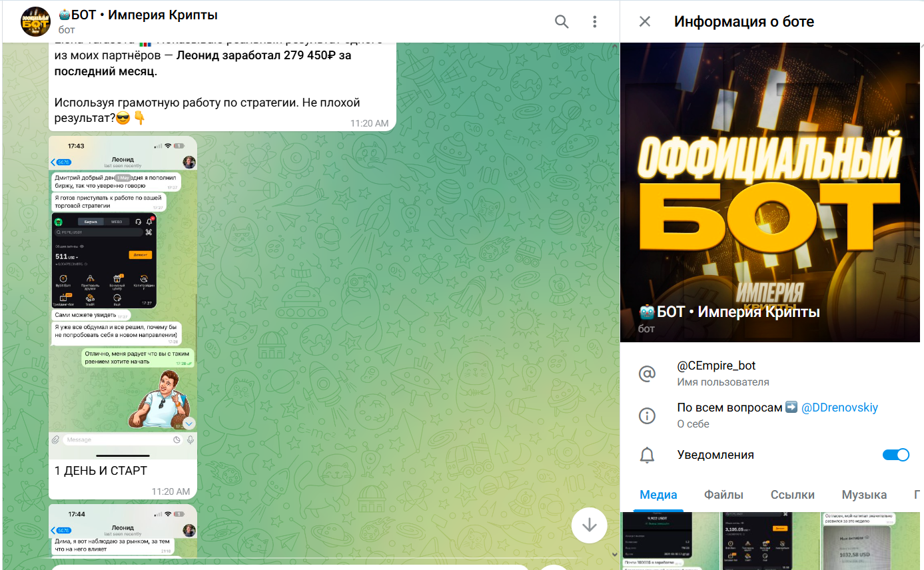The height and width of the screenshot is (570, 924).
Task: Switch to the Файлы tab
Action: click(x=723, y=495)
